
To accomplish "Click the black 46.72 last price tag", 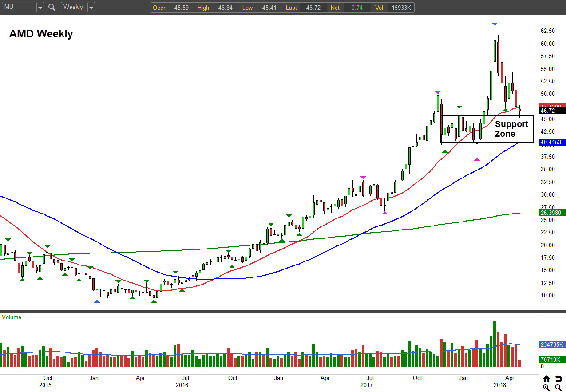I will coord(552,111).
